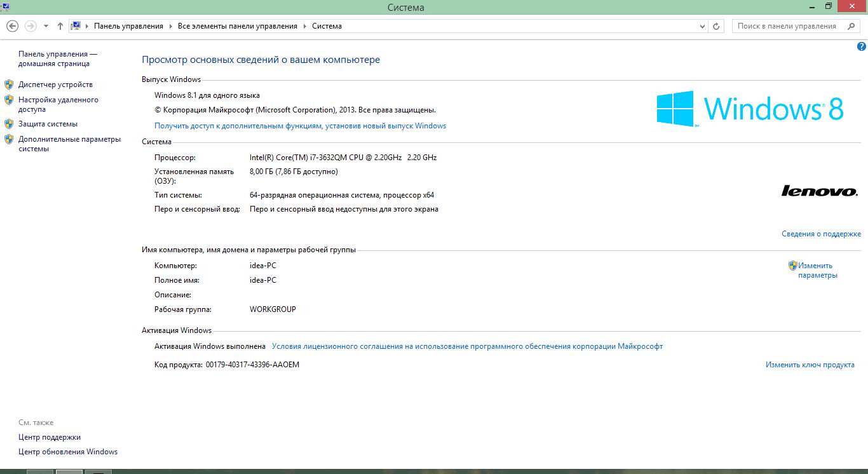Open 'Центр поддержки' link
Image resolution: width=868 pixels, height=474 pixels.
(x=50, y=437)
